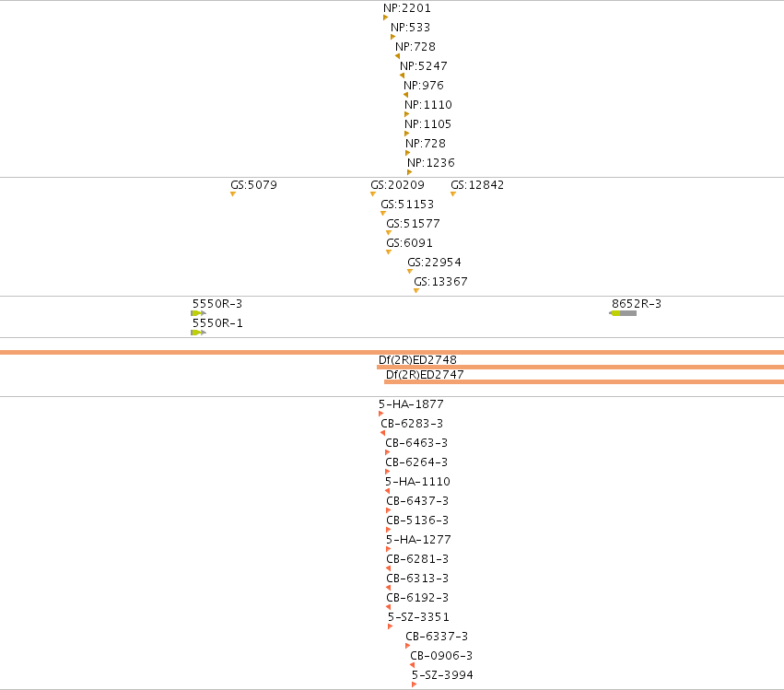Click the CB-6281-3 red triangle marker
The image size is (784, 690).
(x=389, y=568)
